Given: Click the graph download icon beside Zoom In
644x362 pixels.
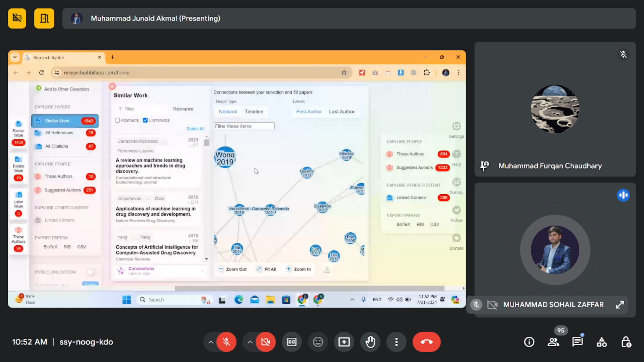Looking at the screenshot, I should tap(327, 269).
